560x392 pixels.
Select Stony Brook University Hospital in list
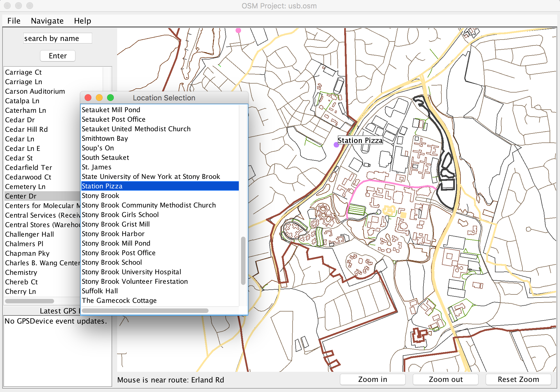click(x=131, y=272)
